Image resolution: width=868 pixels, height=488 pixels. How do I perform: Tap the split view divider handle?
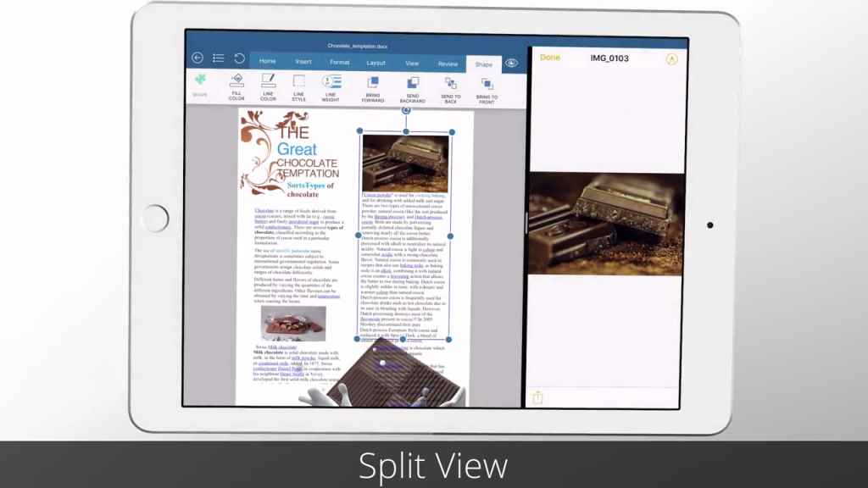[x=526, y=223]
